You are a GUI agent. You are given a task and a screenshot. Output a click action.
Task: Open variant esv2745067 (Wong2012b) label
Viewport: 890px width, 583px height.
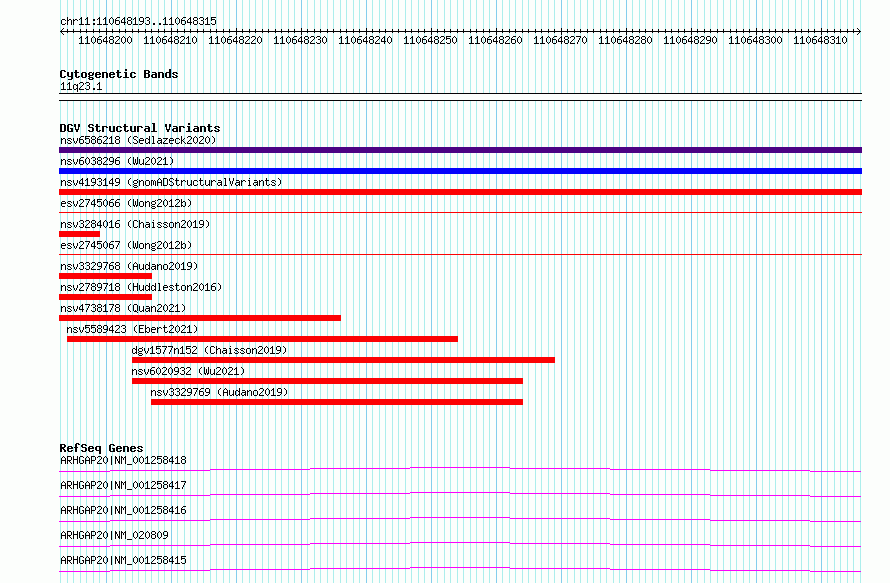(126, 245)
